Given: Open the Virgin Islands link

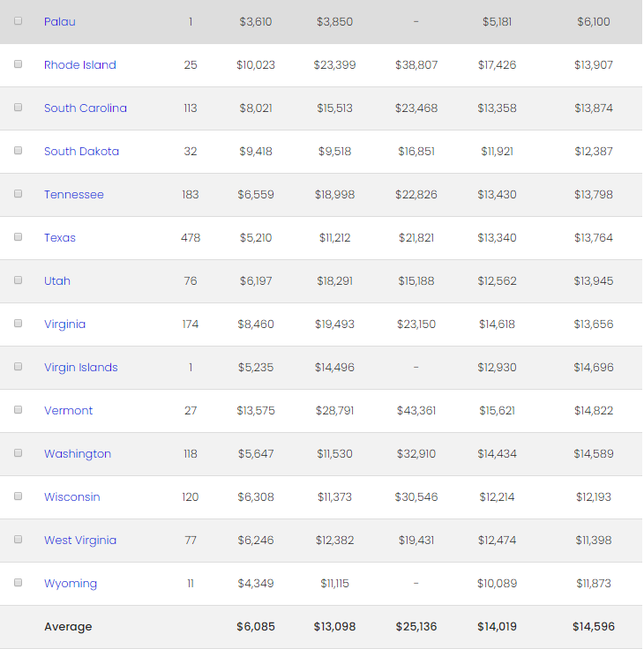Looking at the screenshot, I should click(81, 367).
